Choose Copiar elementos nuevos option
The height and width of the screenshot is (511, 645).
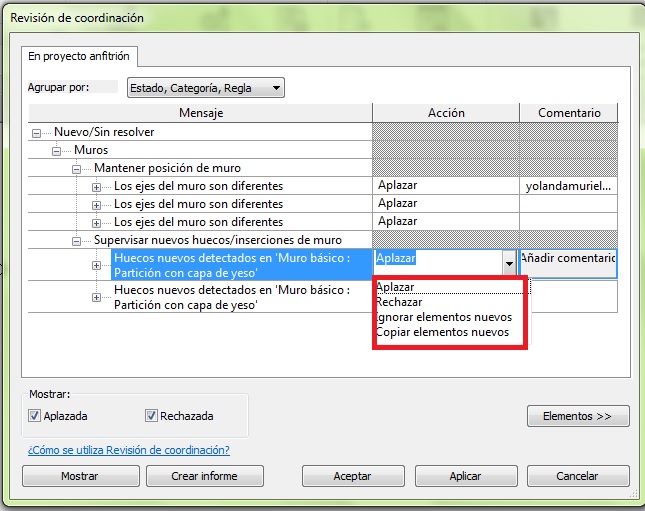442,332
